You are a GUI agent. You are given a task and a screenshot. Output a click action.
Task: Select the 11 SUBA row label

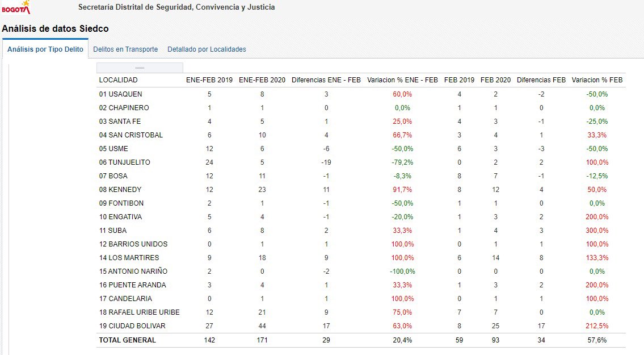coord(113,231)
